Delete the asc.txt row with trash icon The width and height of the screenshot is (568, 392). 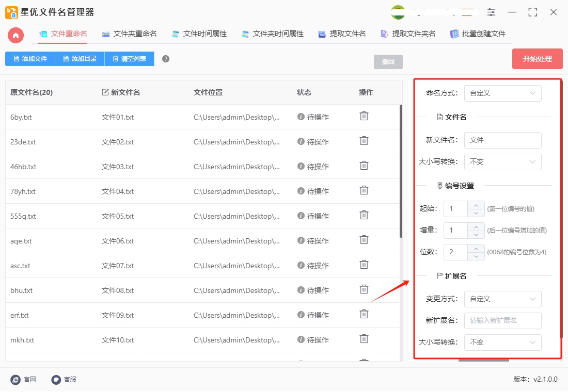364,265
